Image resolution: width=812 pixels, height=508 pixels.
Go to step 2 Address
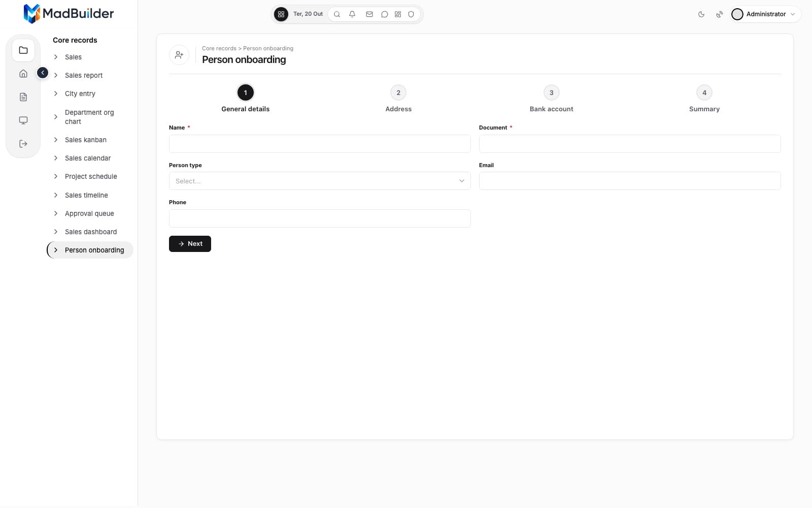pyautogui.click(x=398, y=99)
